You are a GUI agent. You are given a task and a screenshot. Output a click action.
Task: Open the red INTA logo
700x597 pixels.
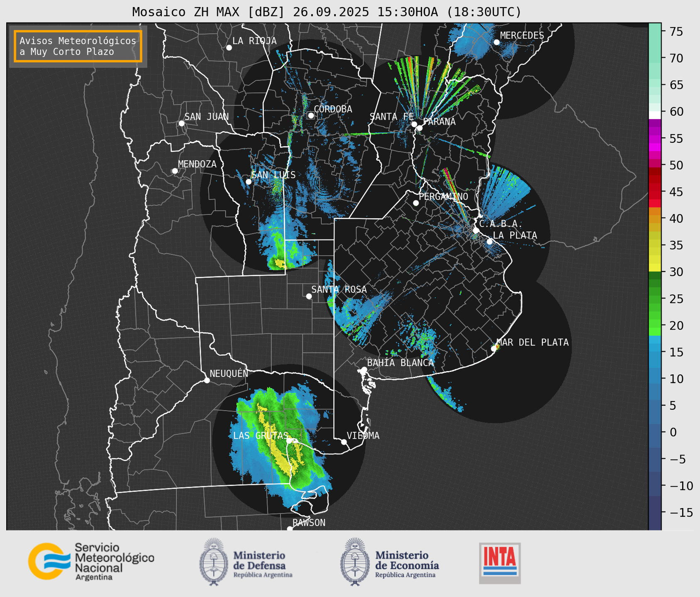500,563
